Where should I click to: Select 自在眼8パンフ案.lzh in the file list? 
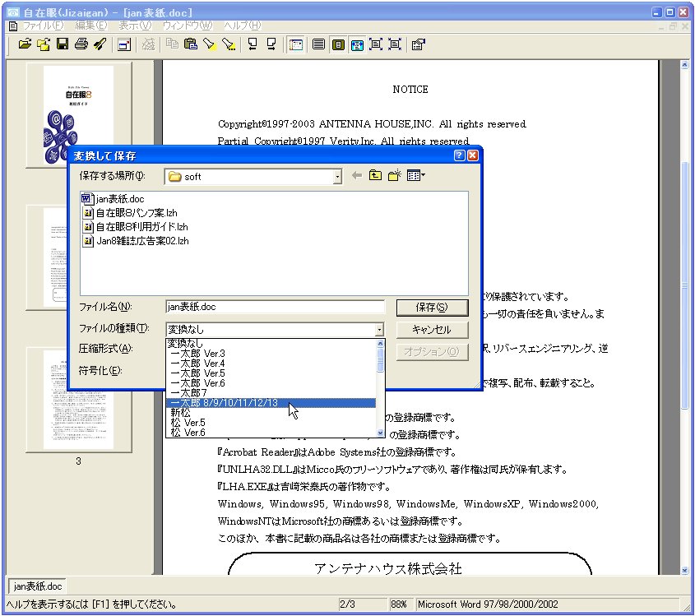[130, 213]
